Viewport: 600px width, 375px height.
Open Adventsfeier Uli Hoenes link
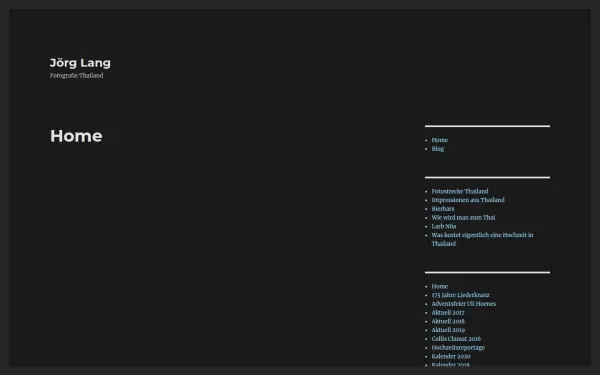(464, 304)
